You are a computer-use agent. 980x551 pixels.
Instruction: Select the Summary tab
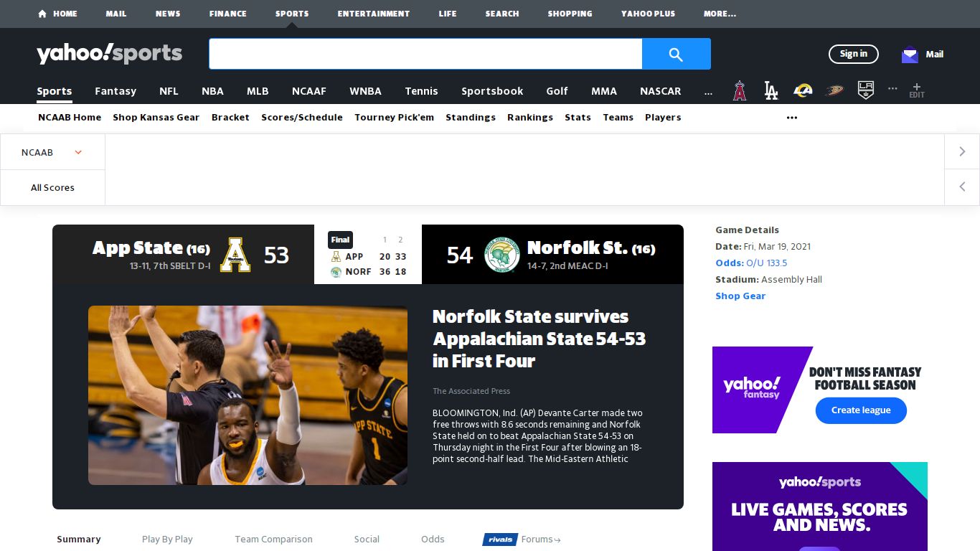point(79,540)
